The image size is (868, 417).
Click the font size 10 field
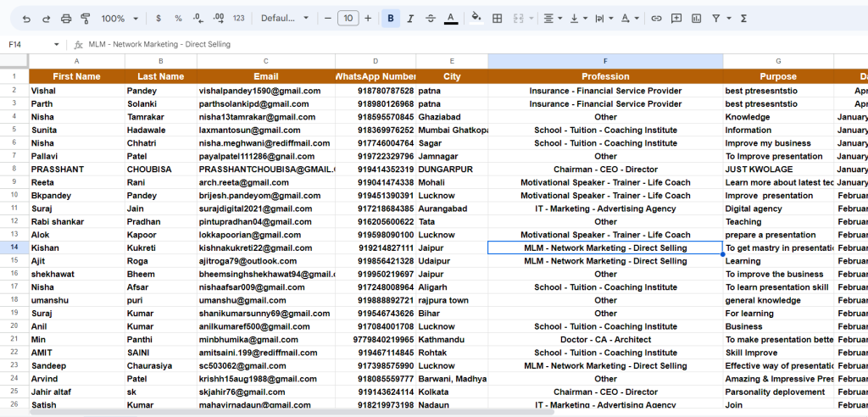coord(348,19)
